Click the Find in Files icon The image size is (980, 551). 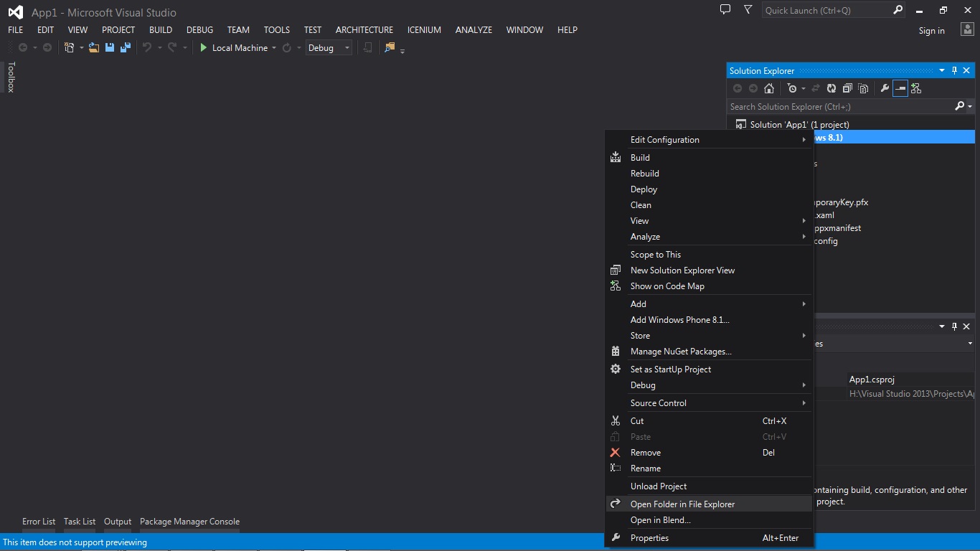coord(390,47)
